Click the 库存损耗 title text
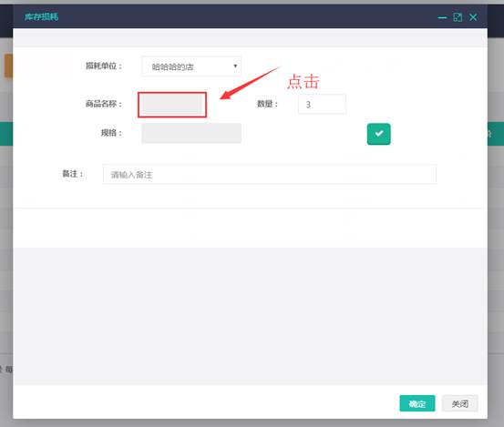Screen dimensions: 504x427 point(41,16)
